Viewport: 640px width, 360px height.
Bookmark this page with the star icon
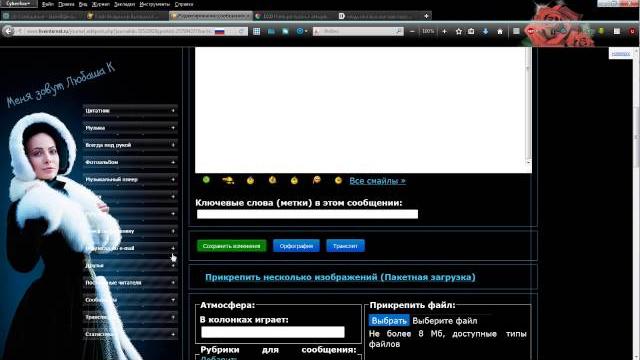coord(459,31)
